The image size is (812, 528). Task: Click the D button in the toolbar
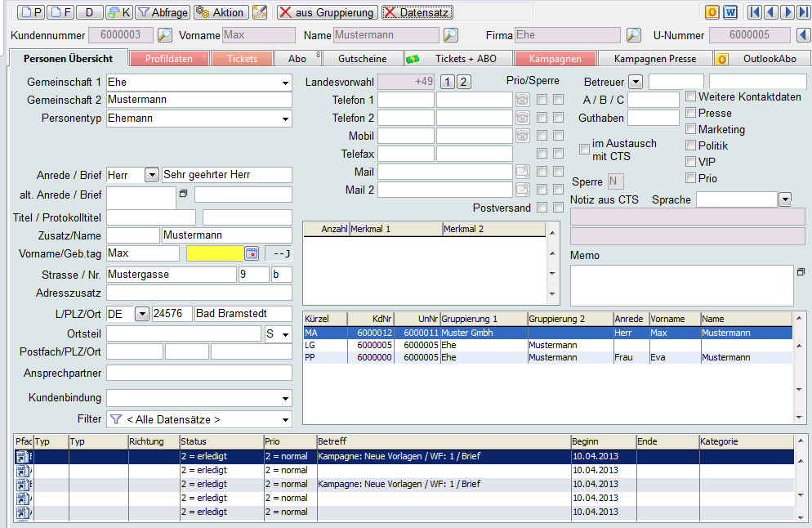[90, 12]
